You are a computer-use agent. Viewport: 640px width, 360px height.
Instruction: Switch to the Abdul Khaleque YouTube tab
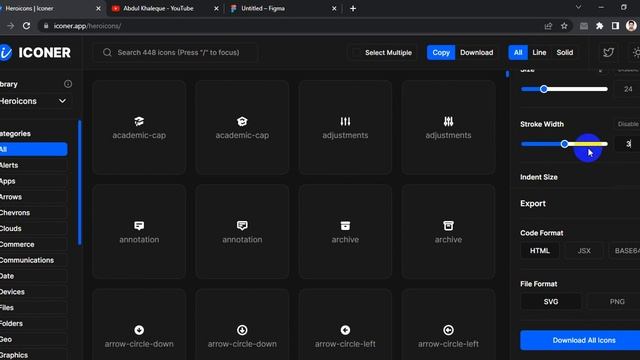click(165, 8)
